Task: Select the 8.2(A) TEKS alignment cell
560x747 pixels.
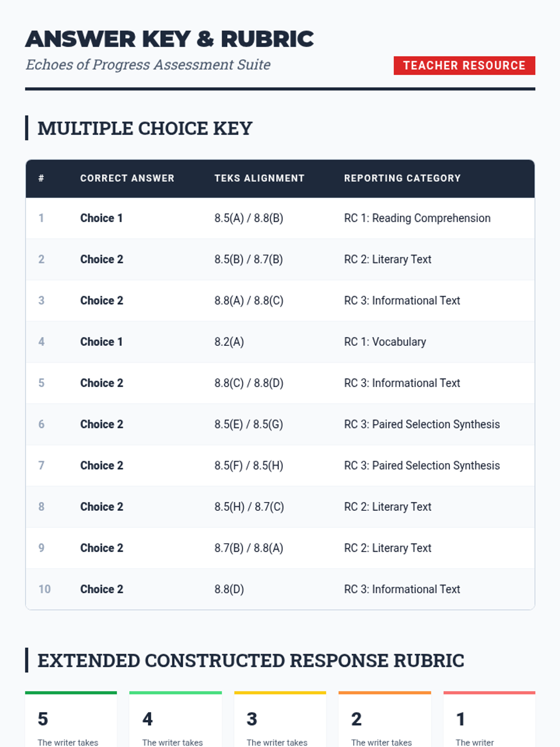Action: click(229, 342)
